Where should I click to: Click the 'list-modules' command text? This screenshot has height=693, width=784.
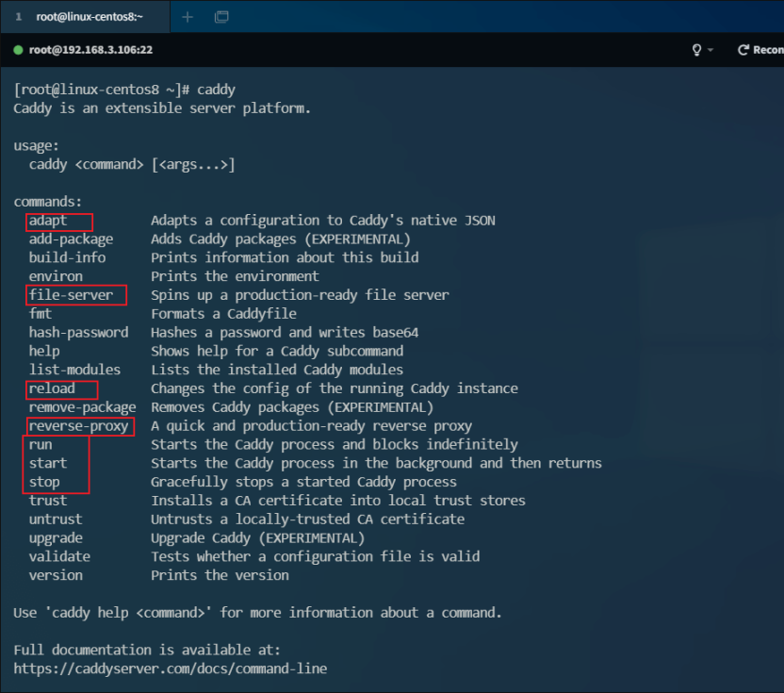pyautogui.click(x=74, y=370)
